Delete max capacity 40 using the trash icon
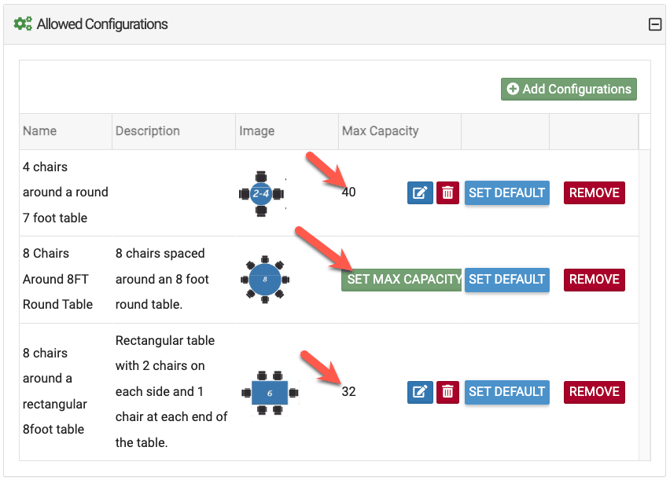670x480 pixels. [x=448, y=193]
